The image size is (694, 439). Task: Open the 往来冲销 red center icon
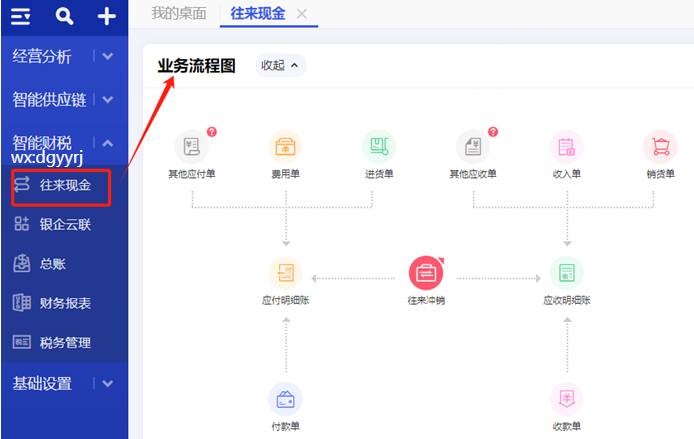426,272
